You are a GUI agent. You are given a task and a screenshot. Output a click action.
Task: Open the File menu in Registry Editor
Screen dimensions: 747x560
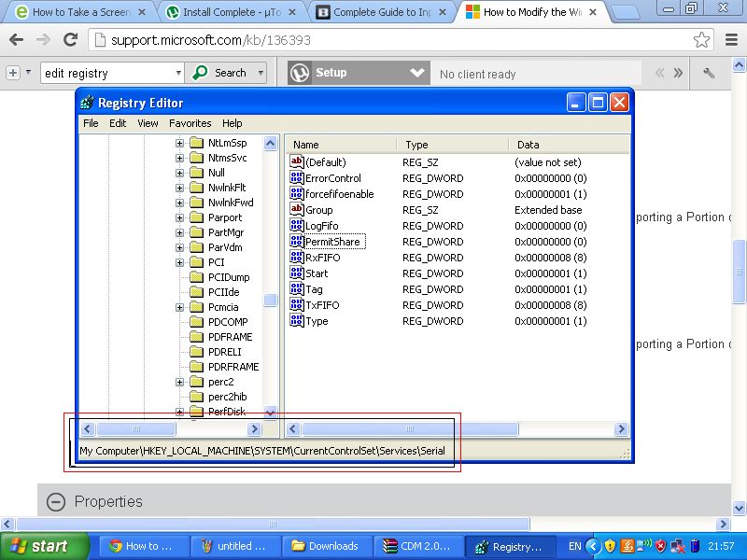pyautogui.click(x=91, y=123)
